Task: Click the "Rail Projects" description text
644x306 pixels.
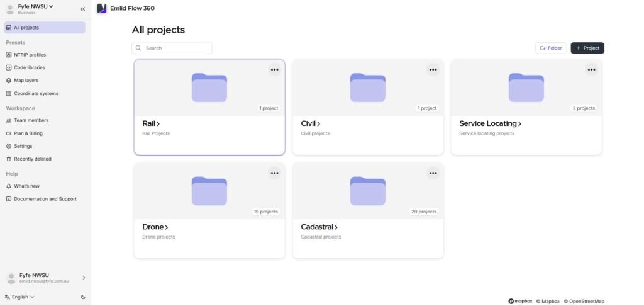Action: 156,133
